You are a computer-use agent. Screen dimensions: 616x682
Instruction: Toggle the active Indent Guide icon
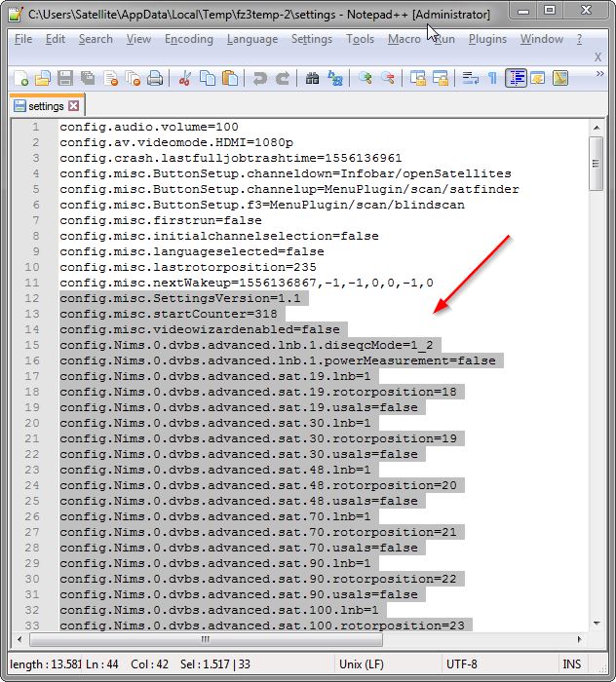516,79
